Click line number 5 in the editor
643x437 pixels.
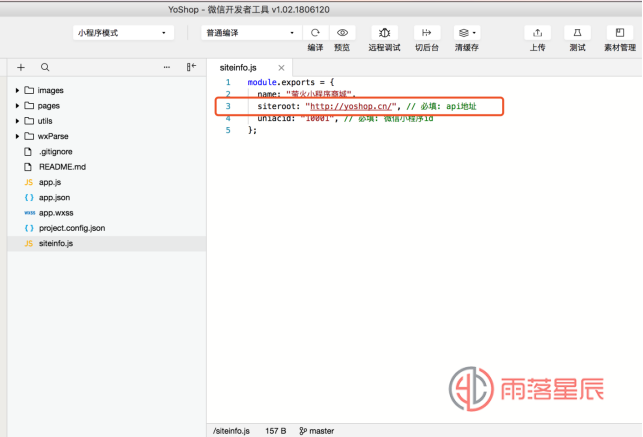coord(228,130)
